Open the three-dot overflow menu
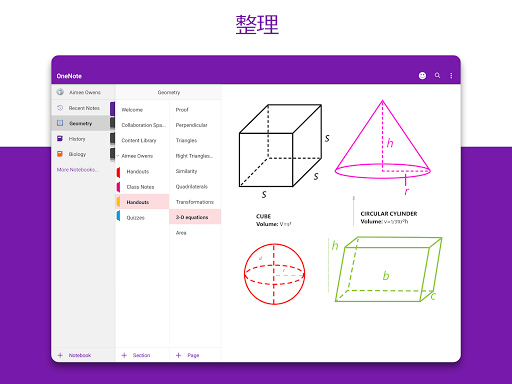 [451, 76]
